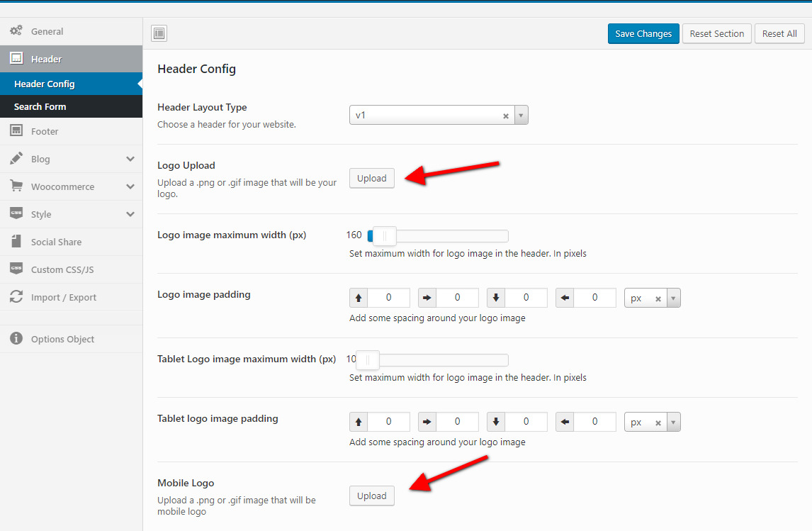Expand the Style submenu chevron
812x531 pixels.
click(x=130, y=214)
